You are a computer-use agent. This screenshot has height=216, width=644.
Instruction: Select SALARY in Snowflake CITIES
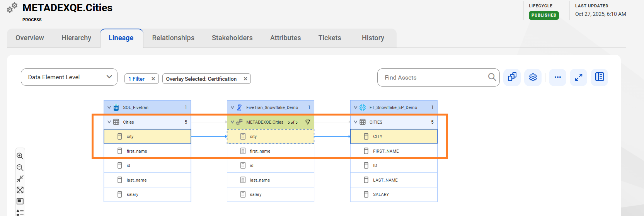(394, 194)
